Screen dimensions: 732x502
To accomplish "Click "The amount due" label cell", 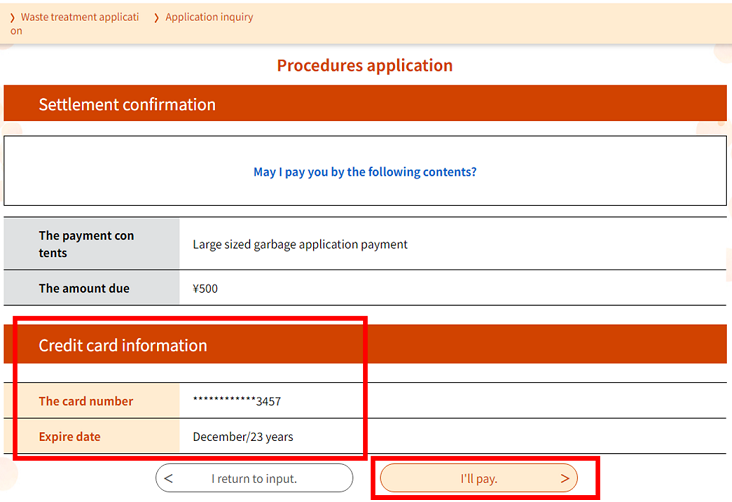I will [x=92, y=288].
